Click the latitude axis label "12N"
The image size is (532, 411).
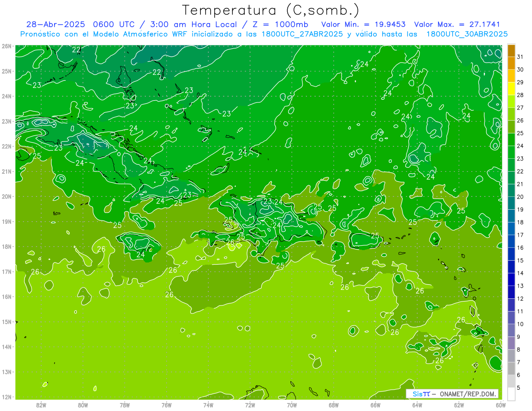click(7, 397)
